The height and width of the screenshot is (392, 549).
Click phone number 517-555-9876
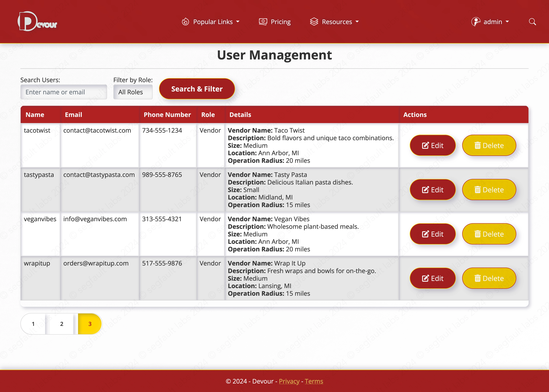pos(162,263)
